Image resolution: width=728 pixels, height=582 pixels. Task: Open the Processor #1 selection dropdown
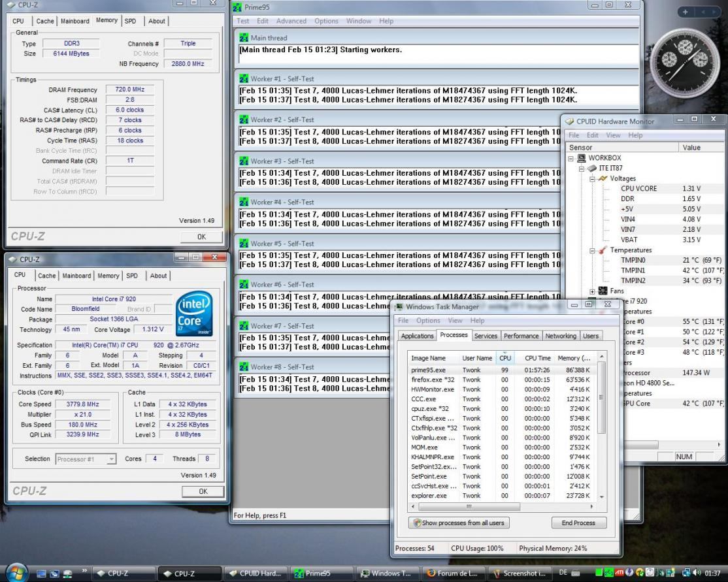tap(112, 459)
